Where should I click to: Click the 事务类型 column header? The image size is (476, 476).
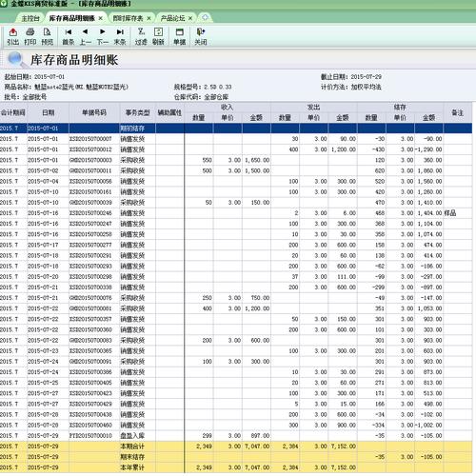137,112
